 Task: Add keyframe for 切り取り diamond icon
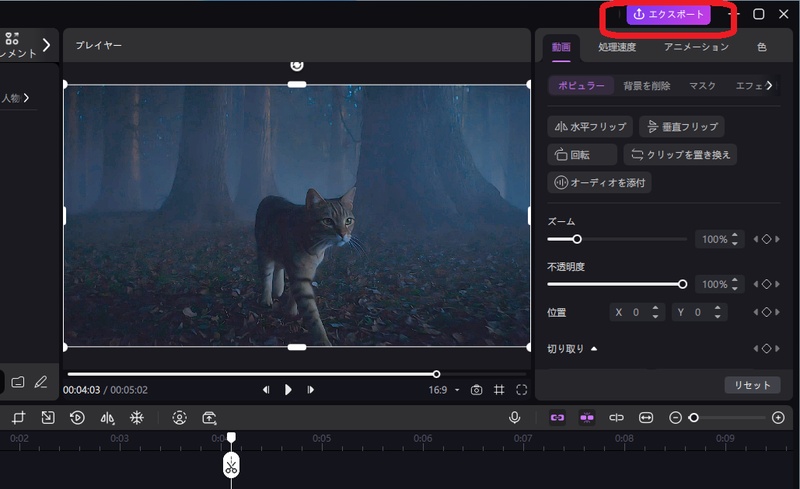[766, 349]
